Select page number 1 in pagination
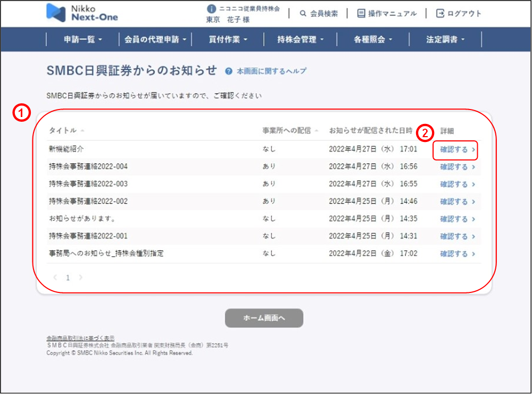 point(68,278)
